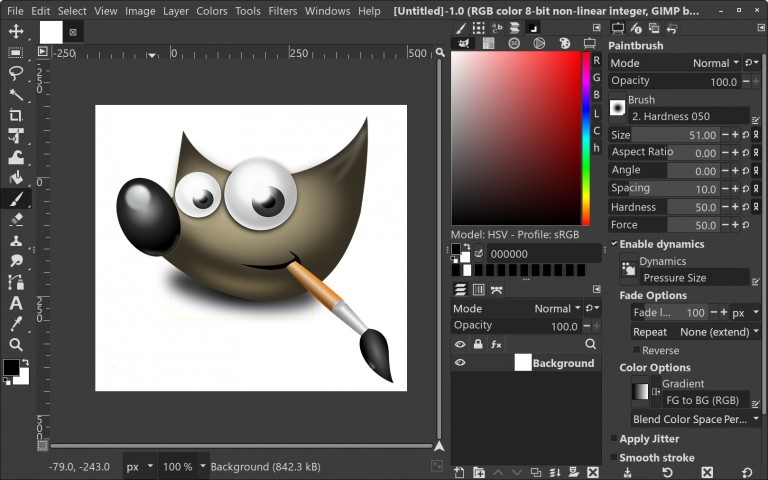Switch to Device Status tab
Image resolution: width=768 pixels, height=480 pixels.
[x=636, y=28]
